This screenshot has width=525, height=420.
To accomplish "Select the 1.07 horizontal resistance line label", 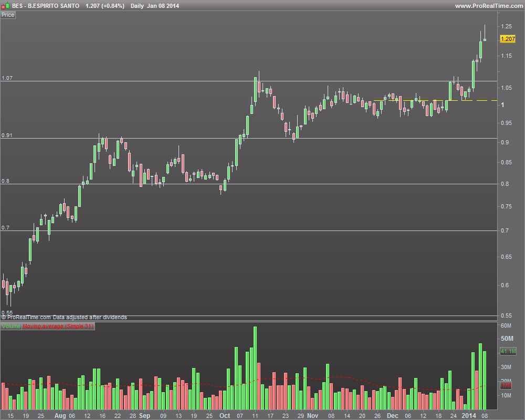I will coord(7,78).
